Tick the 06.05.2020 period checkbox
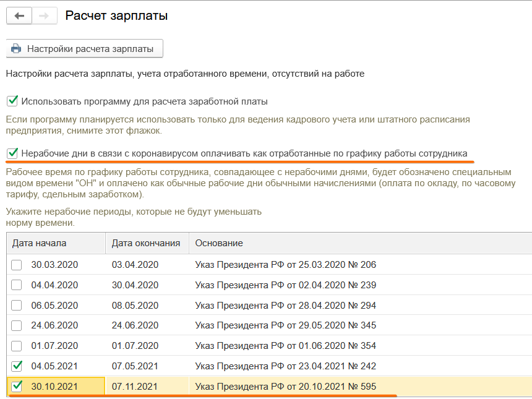 point(17,306)
